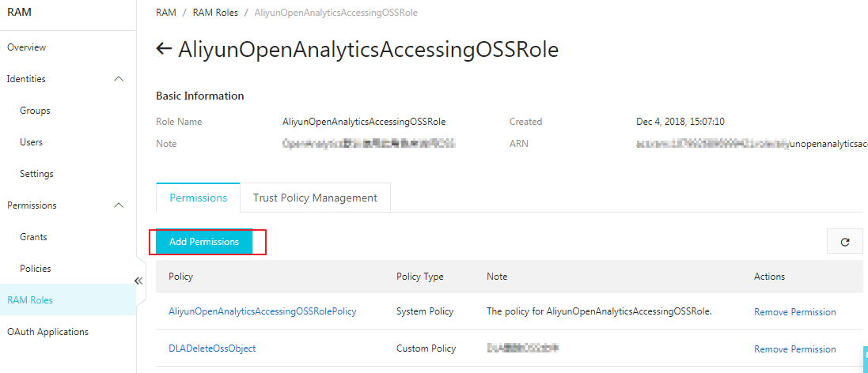Refresh the permissions list

click(845, 242)
